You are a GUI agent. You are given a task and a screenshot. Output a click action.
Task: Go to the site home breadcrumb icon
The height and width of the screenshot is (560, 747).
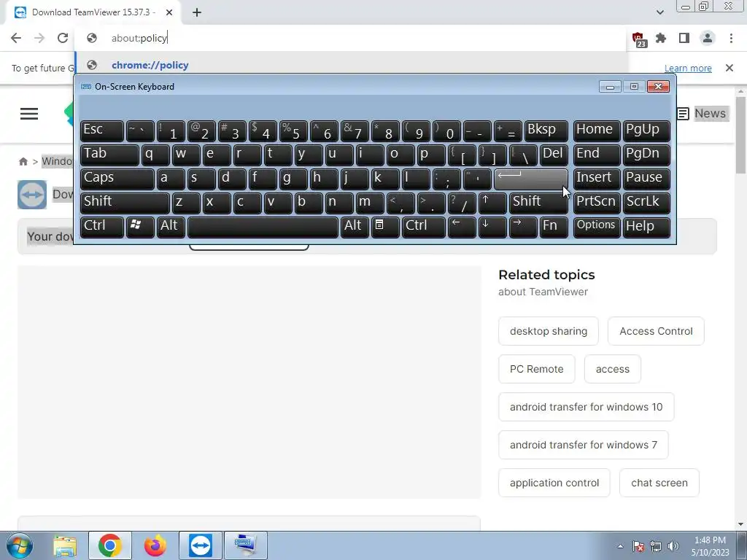tap(23, 161)
